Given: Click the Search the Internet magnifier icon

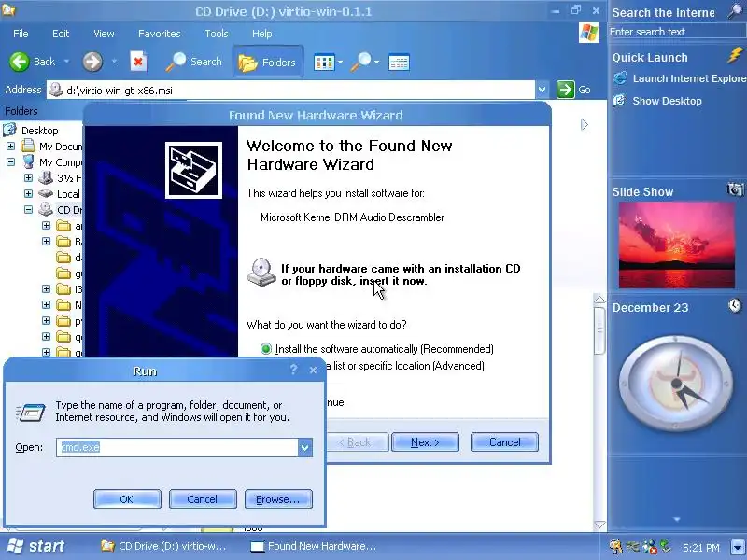Looking at the screenshot, I should tap(735, 11).
